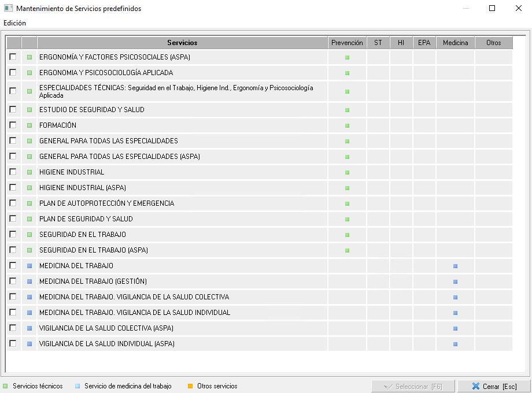The width and height of the screenshot is (532, 393).
Task: Open the Edición menu
Action: tap(14, 23)
